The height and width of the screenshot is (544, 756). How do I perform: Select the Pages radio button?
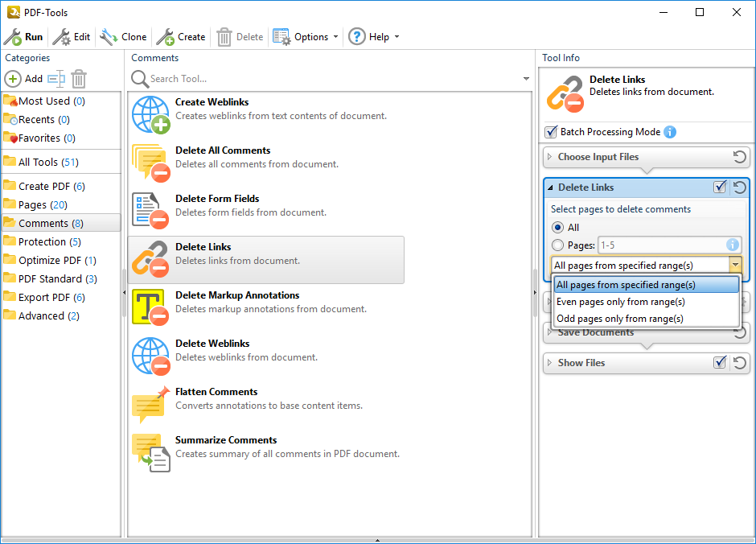click(557, 245)
